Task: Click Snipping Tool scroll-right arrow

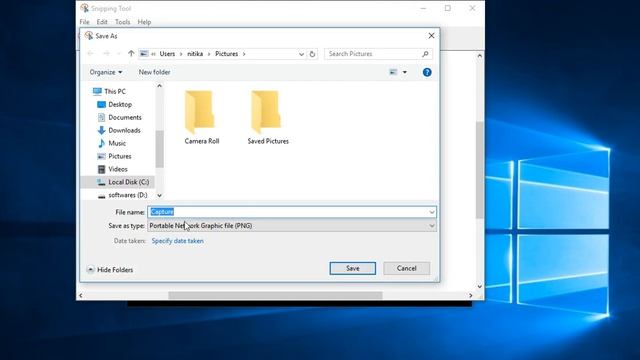Action: pyautogui.click(x=471, y=295)
